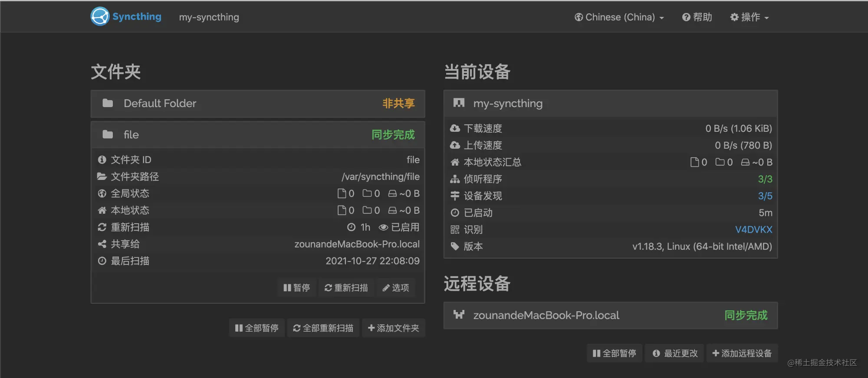Click the my-syncthing device icon
The width and height of the screenshot is (868, 378).
pos(459,103)
